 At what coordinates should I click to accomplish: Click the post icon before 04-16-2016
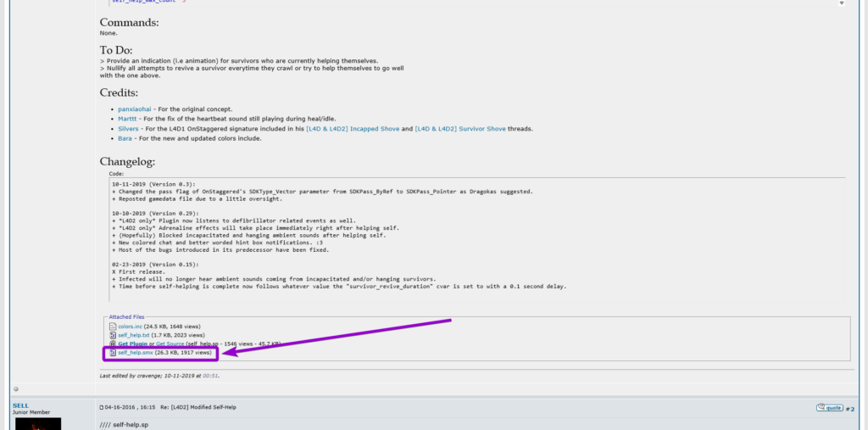102,407
